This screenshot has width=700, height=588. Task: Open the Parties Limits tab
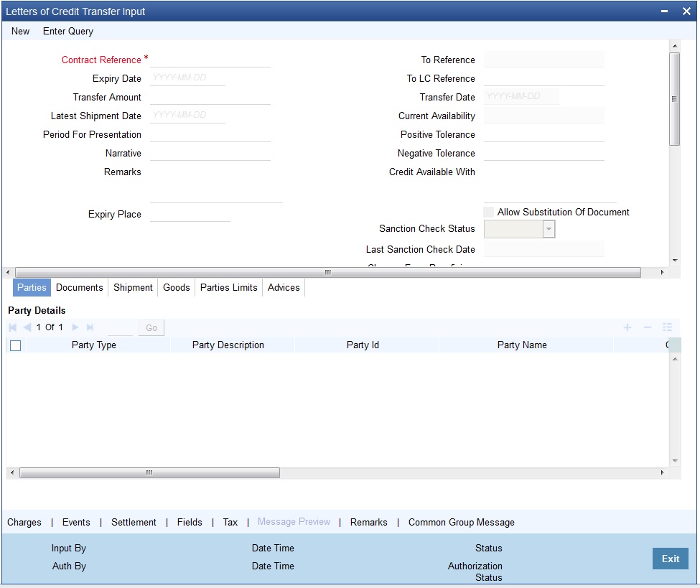pyautogui.click(x=228, y=287)
